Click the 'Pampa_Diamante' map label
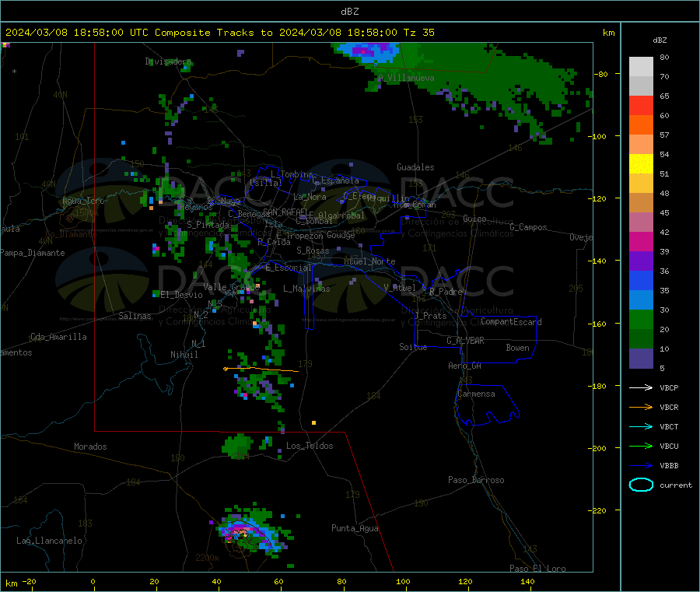 pyautogui.click(x=33, y=253)
